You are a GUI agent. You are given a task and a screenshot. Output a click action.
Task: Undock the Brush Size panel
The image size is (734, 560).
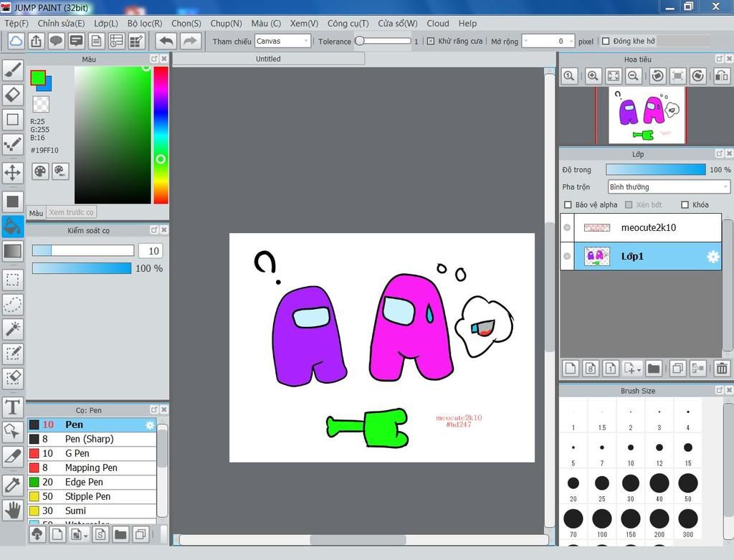tap(720, 389)
